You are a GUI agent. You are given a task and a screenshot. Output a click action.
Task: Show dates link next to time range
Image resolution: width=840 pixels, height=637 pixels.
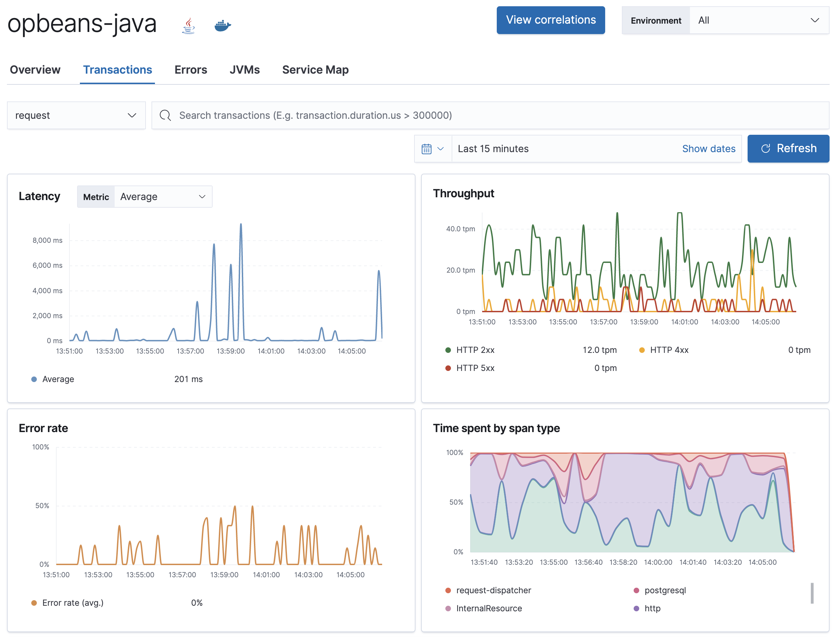click(x=709, y=149)
